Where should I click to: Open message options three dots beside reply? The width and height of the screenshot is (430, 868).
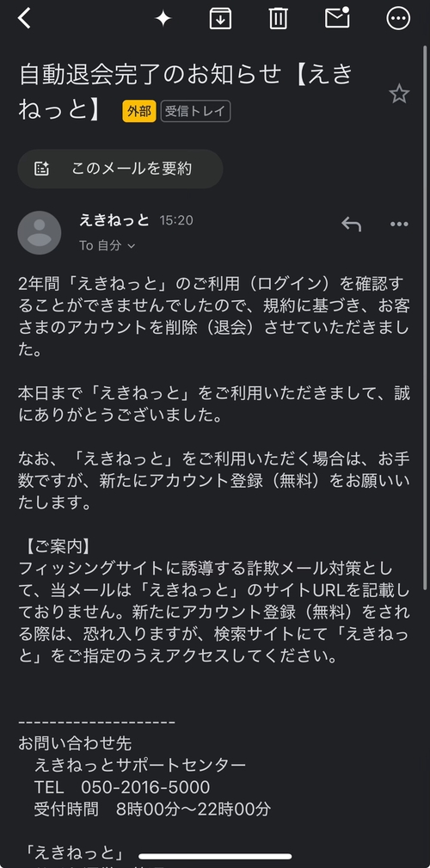click(x=399, y=225)
